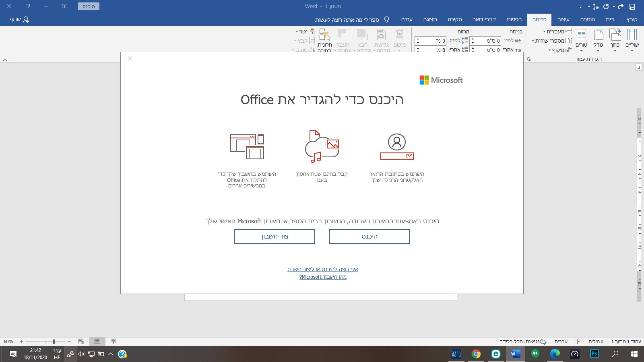The width and height of the screenshot is (644, 362).
Task: Click the zoom in plus button
Action: (22, 341)
